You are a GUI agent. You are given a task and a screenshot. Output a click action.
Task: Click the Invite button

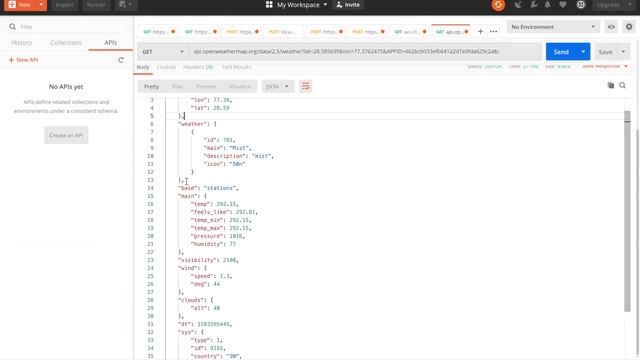click(348, 5)
